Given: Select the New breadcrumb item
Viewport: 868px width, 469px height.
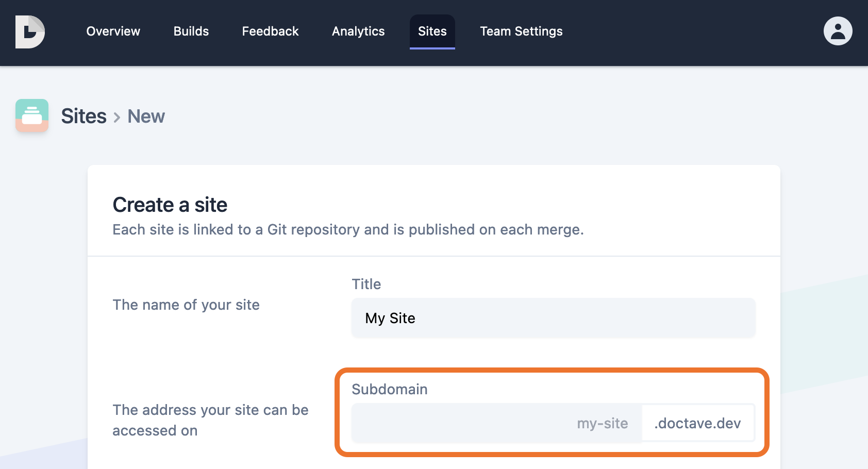Looking at the screenshot, I should click(x=146, y=116).
